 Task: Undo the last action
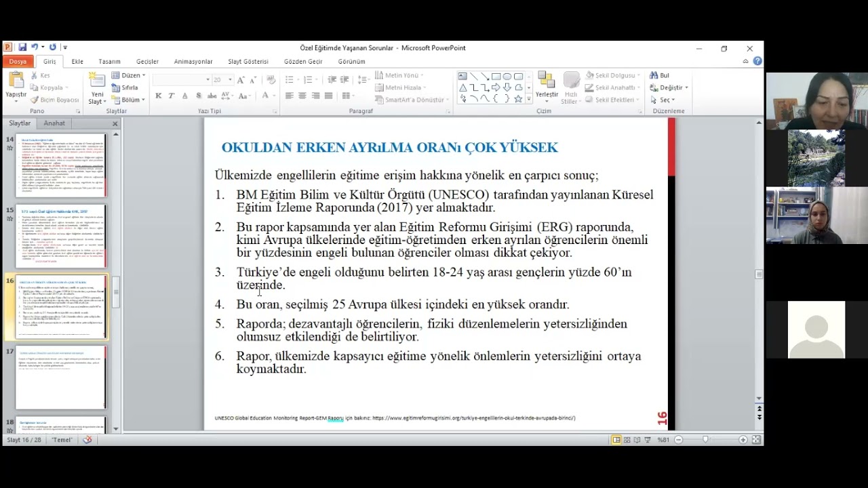click(35, 47)
